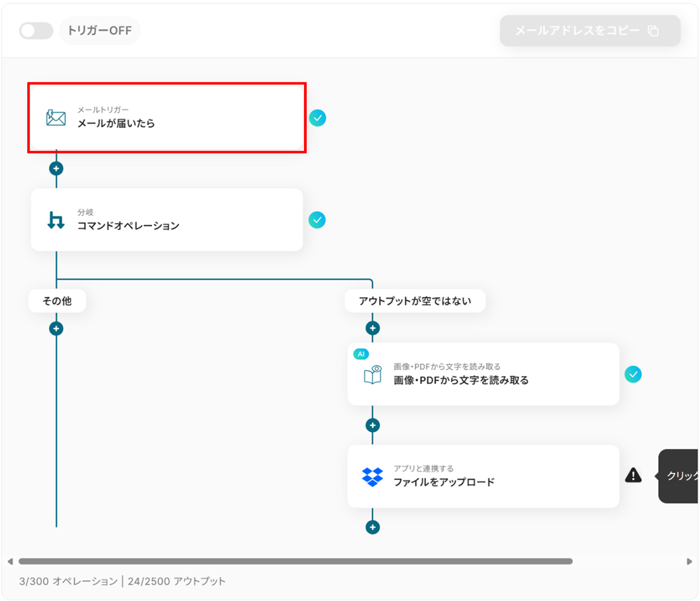
Task: Click the copy icon in the メールアドレスをコピー button
Action: tap(653, 31)
